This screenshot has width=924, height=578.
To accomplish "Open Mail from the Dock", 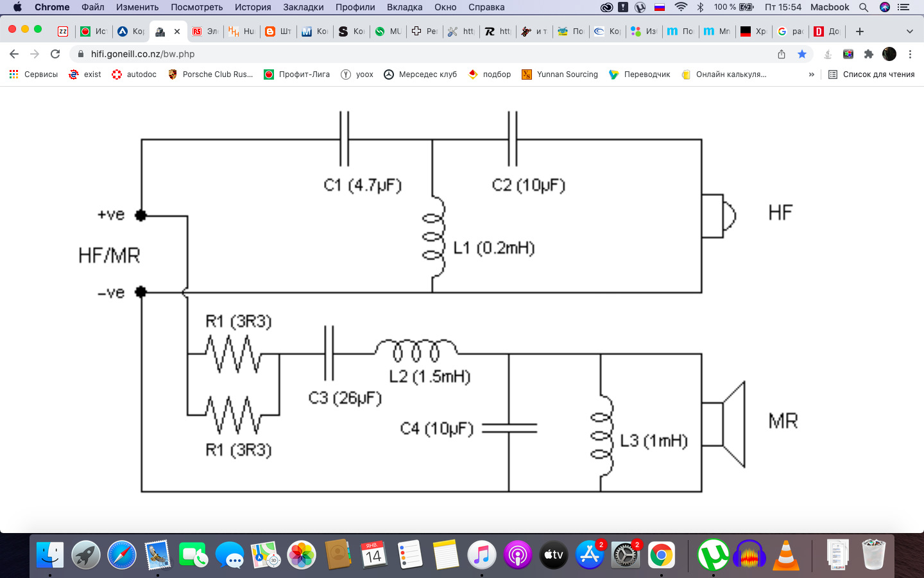I will [x=158, y=555].
